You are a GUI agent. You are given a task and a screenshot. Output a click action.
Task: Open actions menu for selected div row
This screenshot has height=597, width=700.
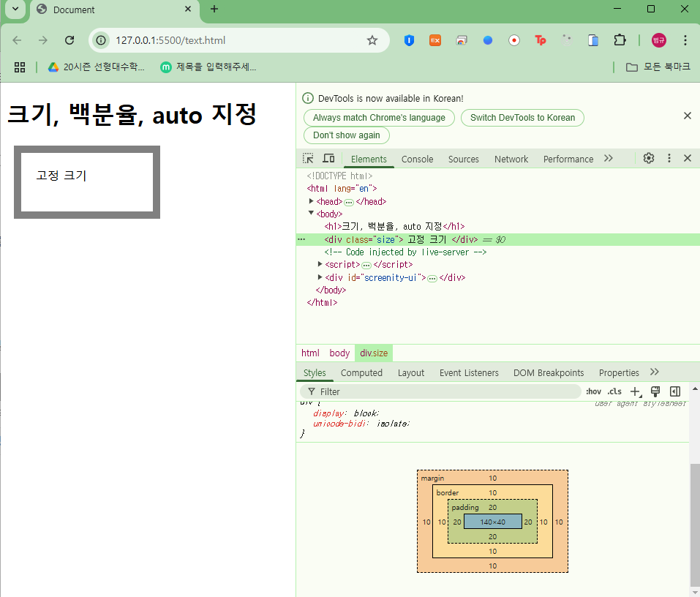click(x=302, y=239)
